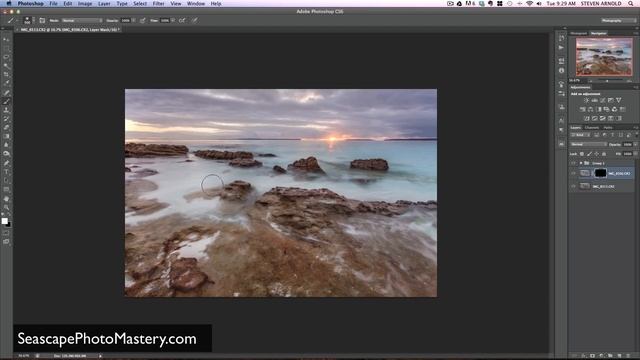The image size is (640, 360).
Task: Select the Move tool
Action: (x=6, y=40)
